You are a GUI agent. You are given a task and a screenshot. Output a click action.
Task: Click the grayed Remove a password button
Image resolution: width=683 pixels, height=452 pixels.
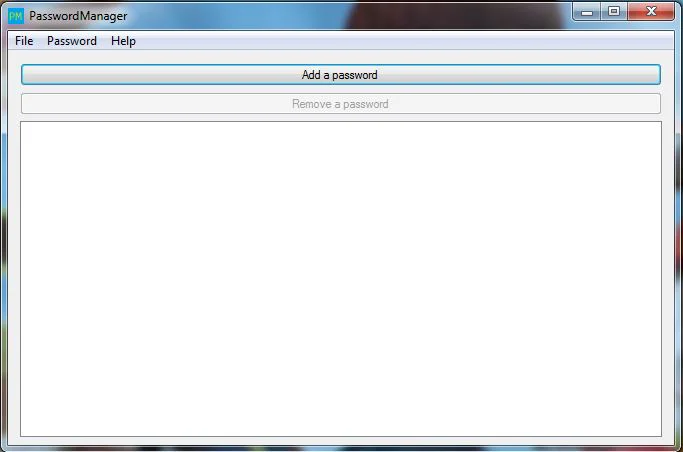341,104
